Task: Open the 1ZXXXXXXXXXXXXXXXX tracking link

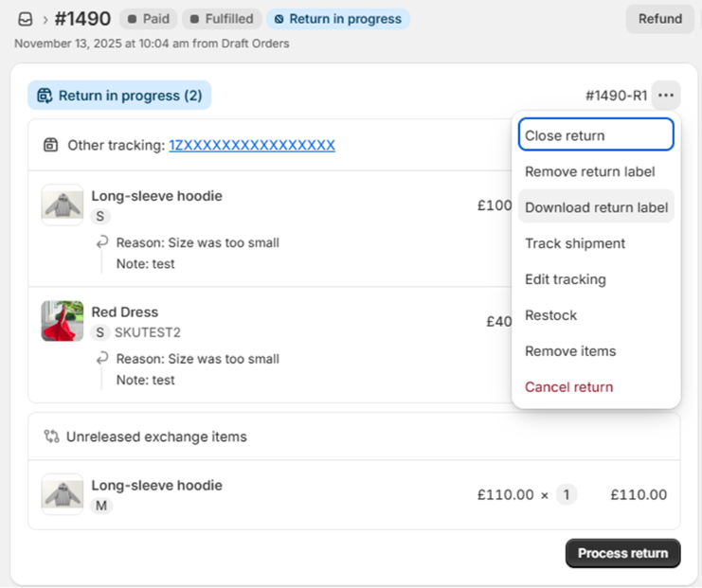Action: [252, 145]
